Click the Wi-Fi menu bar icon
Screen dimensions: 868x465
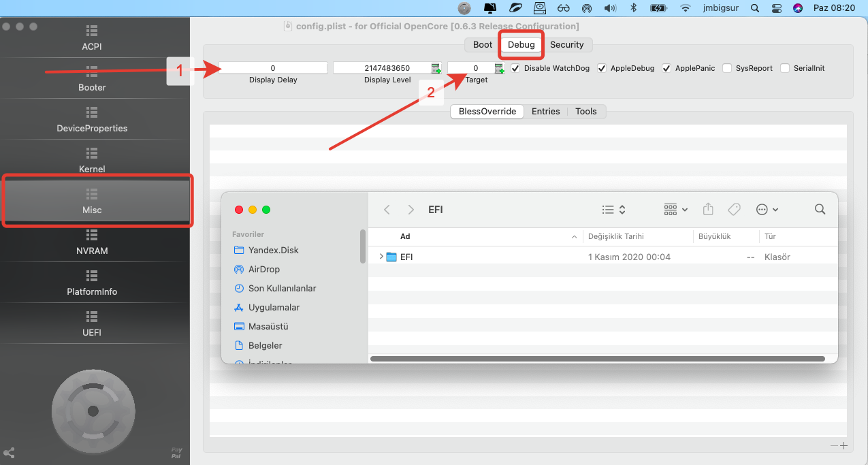coord(686,8)
